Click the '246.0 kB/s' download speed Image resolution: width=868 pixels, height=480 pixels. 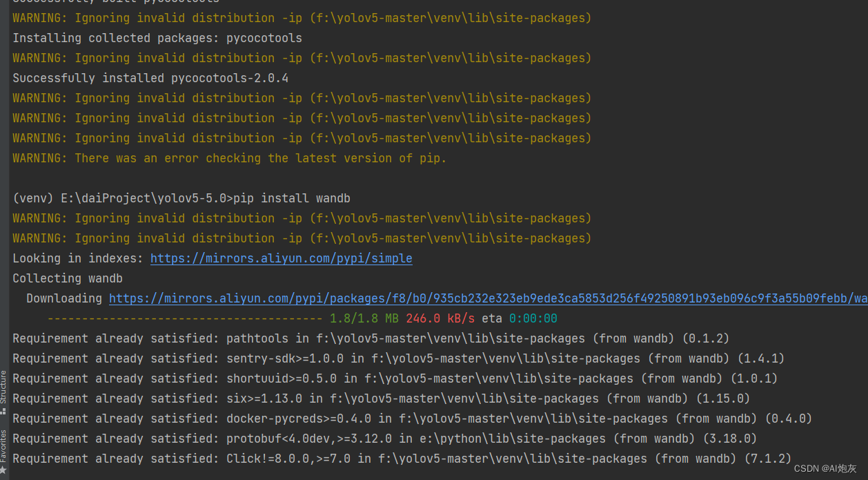click(440, 318)
